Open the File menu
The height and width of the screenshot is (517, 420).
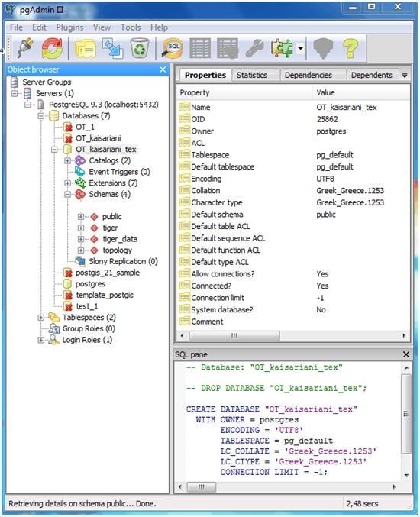16,27
